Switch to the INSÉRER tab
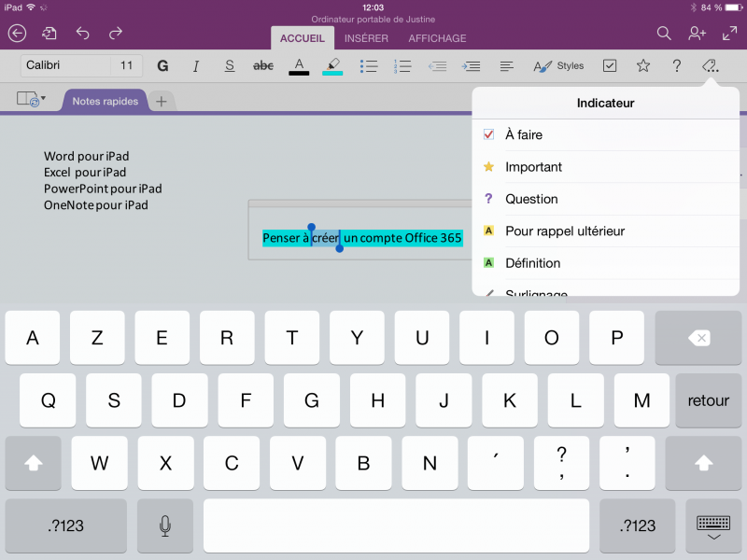 pyautogui.click(x=366, y=38)
